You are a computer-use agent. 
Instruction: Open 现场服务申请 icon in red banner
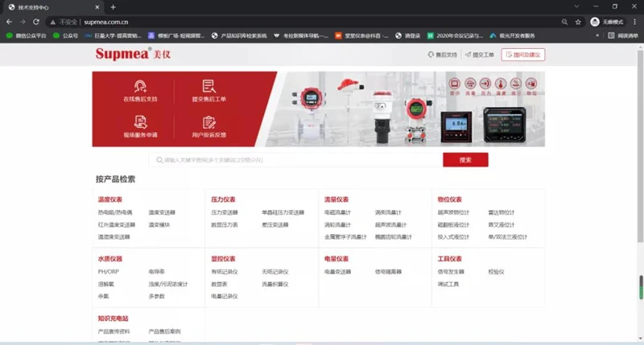pos(140,121)
